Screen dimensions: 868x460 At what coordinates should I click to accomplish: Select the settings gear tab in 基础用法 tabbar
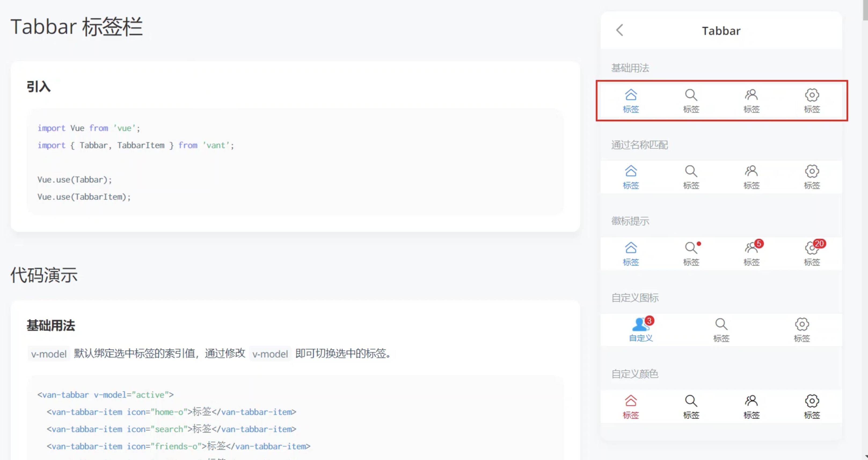pos(812,100)
